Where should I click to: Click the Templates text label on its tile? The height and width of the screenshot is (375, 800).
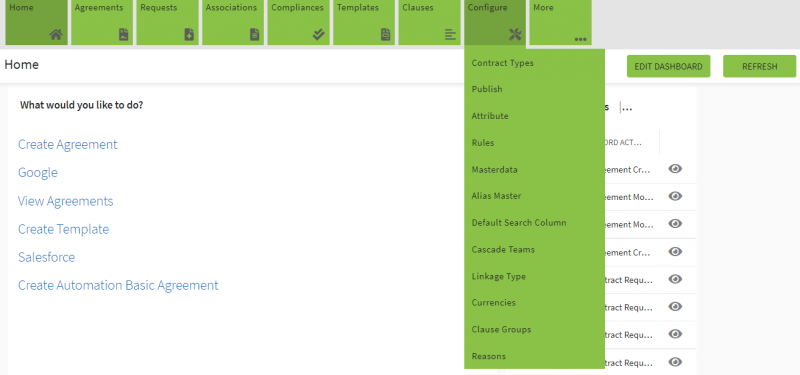(x=358, y=8)
